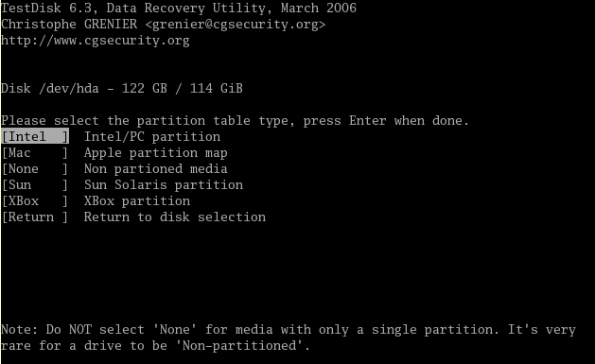The image size is (595, 364).
Task: Click the TestDisk 6.3 title line
Action: (179, 8)
